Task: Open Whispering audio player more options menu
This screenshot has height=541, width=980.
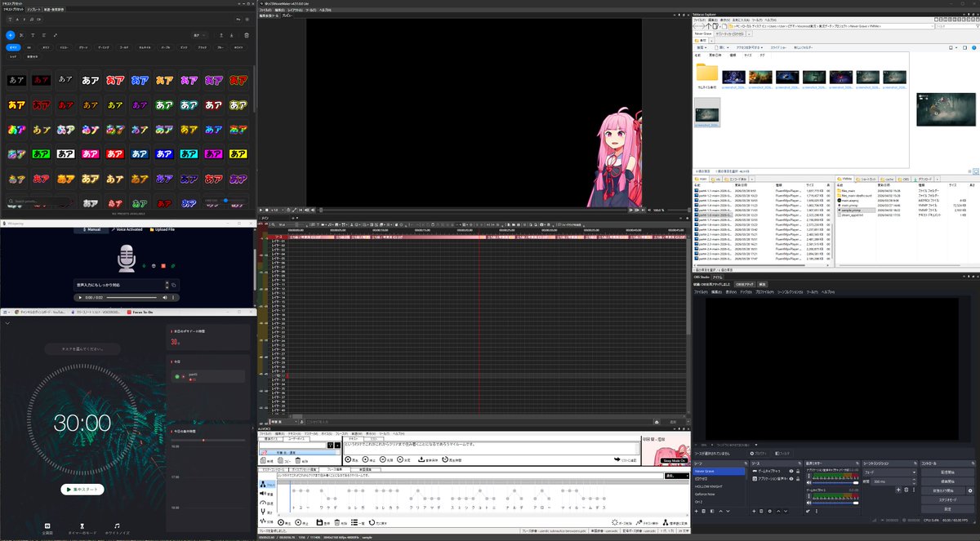Action: click(x=173, y=298)
